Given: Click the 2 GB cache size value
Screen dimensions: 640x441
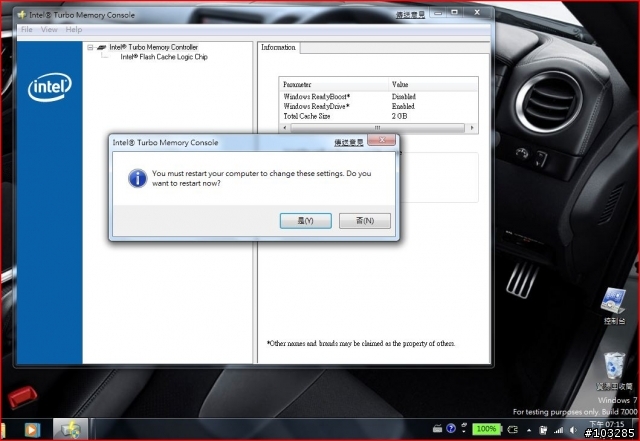Looking at the screenshot, I should coord(399,116).
